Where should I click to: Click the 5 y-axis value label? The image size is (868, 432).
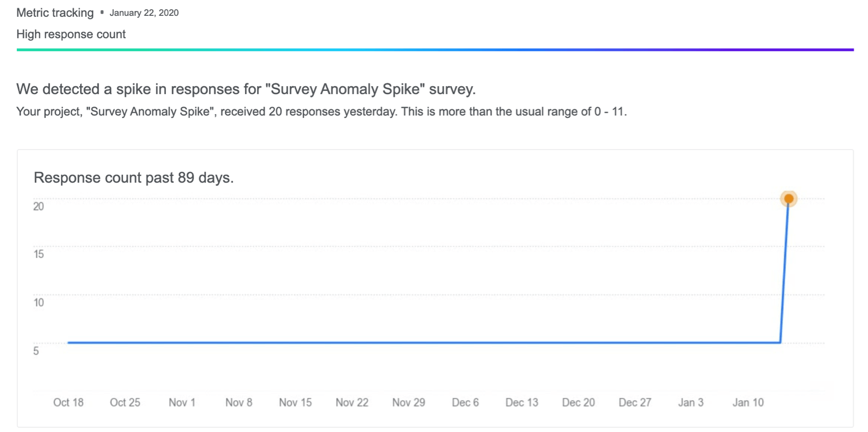coord(36,351)
